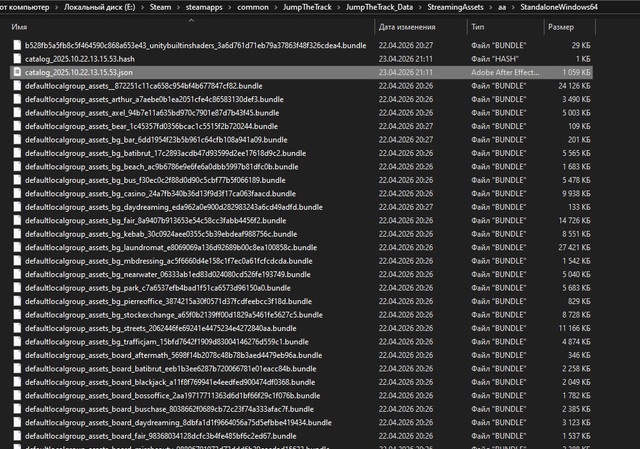Go to the Steam folder in breadcrumb

160,7
